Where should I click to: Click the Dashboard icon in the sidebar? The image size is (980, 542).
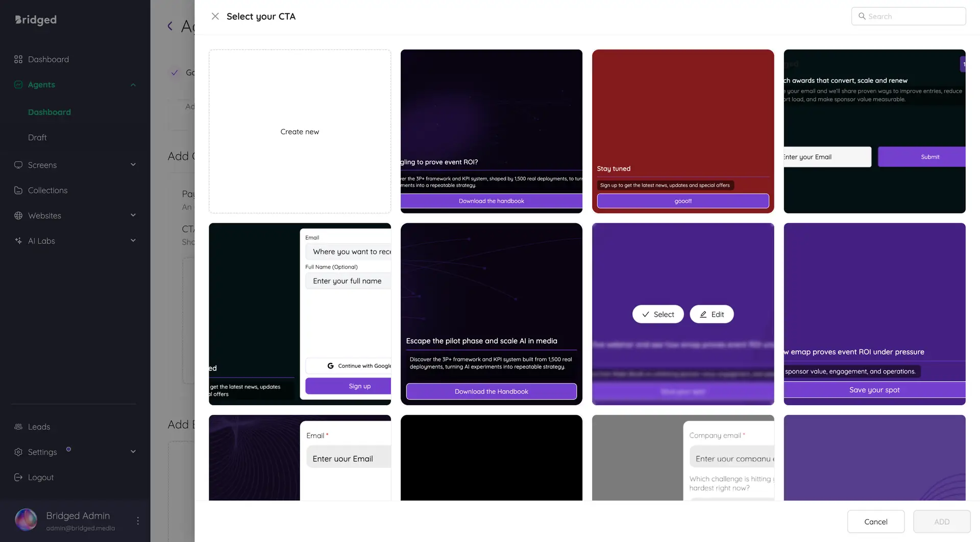(18, 59)
